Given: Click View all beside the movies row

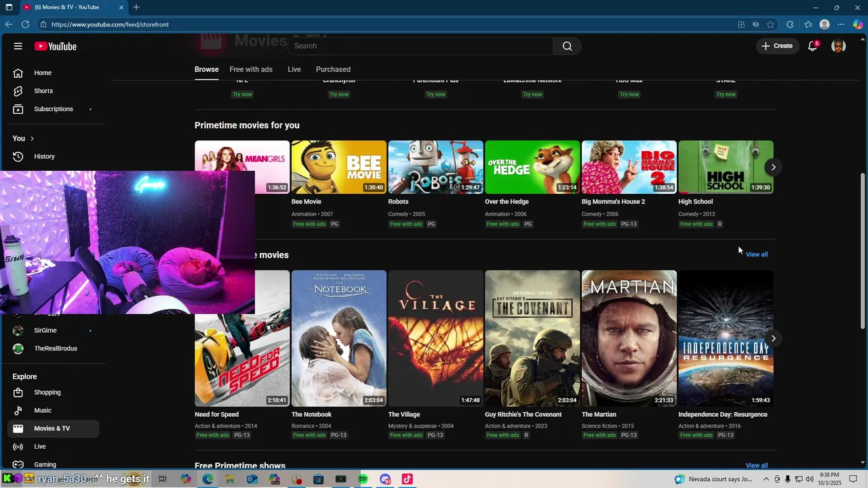Looking at the screenshot, I should [757, 254].
